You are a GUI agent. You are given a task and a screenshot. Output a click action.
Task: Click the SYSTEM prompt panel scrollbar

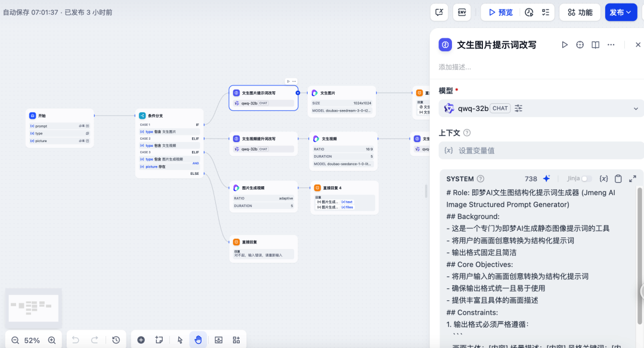click(x=639, y=255)
